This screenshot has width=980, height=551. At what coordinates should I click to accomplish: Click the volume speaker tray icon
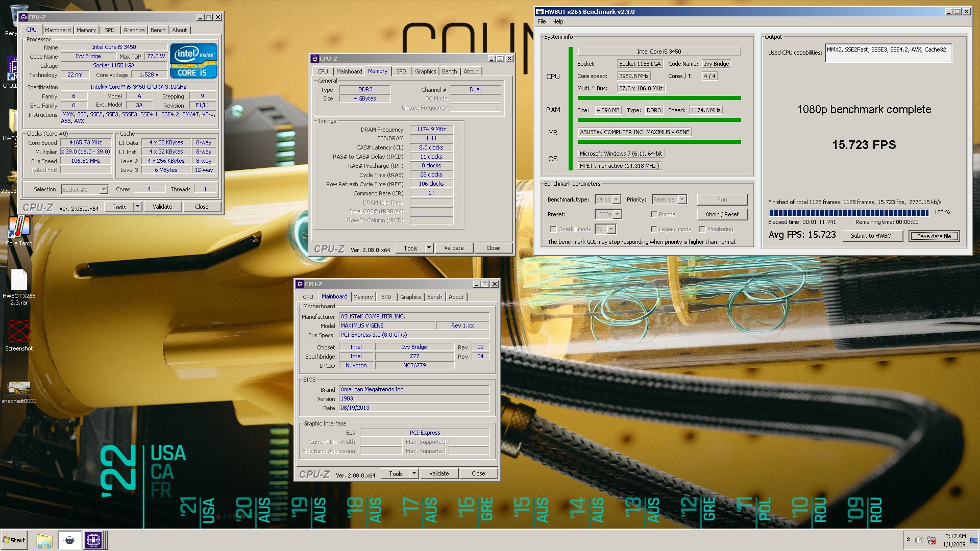(x=919, y=540)
